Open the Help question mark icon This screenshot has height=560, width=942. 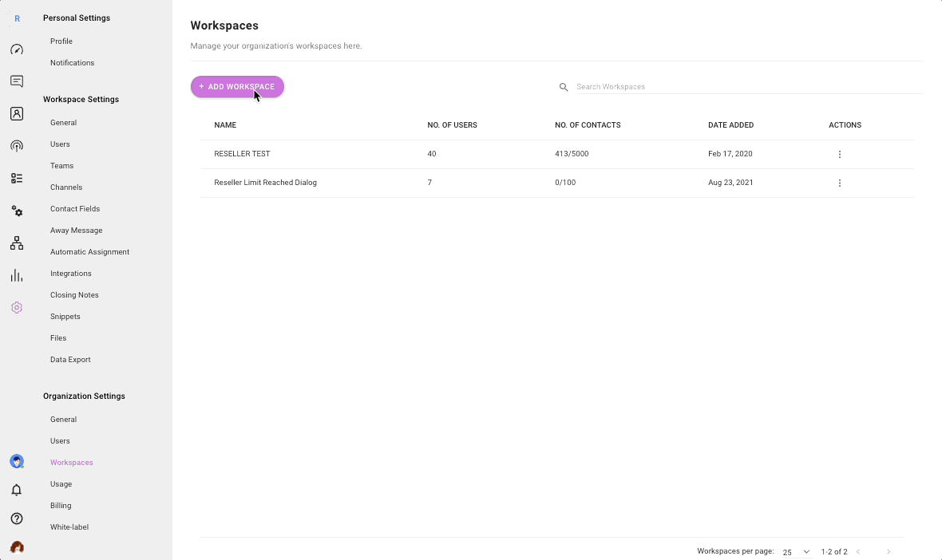coord(17,519)
